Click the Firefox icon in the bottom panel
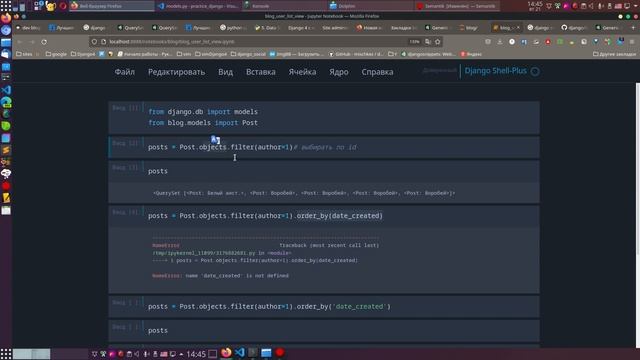 point(226,353)
